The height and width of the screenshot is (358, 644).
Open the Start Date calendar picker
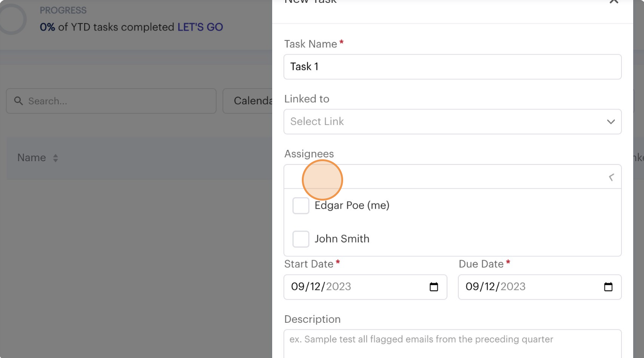[x=434, y=287]
